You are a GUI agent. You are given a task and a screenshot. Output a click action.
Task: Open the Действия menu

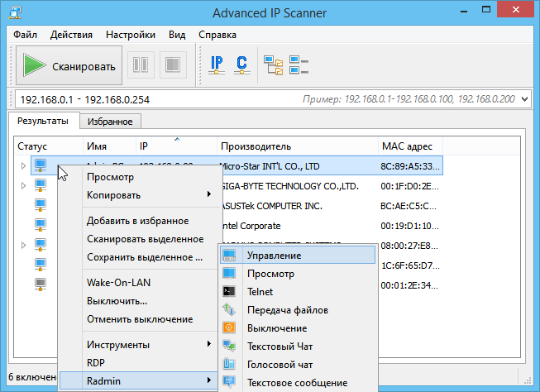71,35
